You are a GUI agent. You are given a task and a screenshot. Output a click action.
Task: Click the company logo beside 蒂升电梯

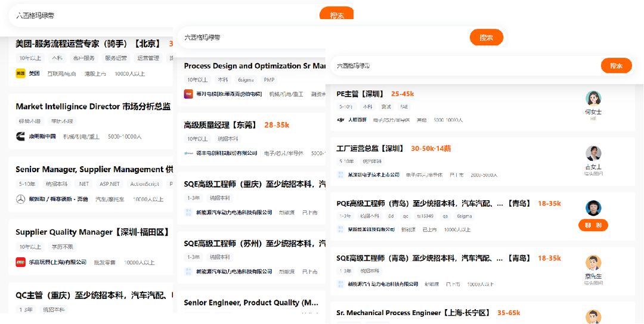click(188, 94)
